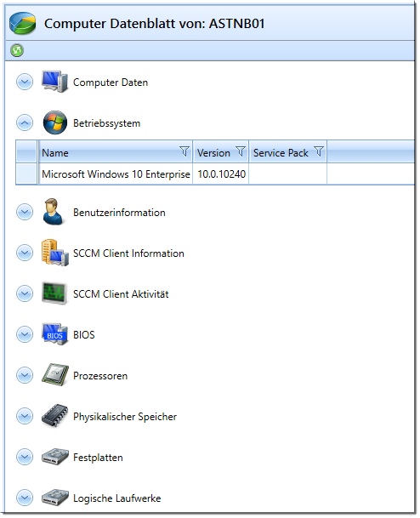Expand the Prozessoren section chevron
The height and width of the screenshot is (518, 420).
[x=25, y=376]
